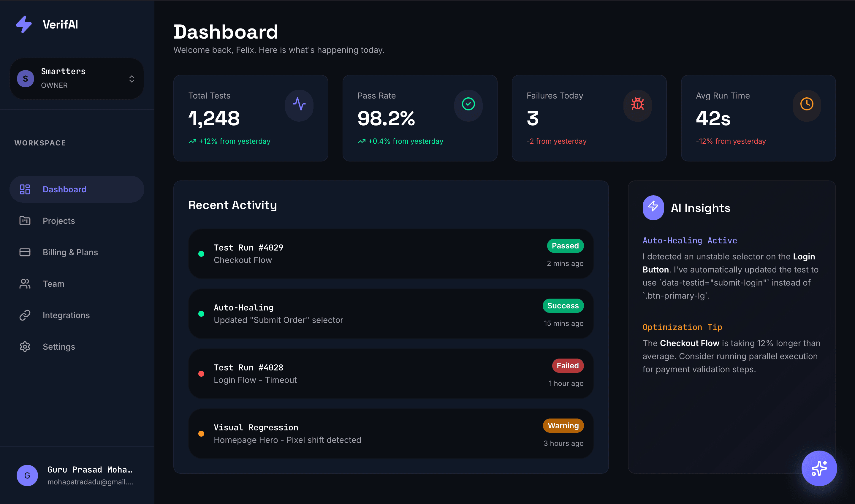Select Billing & Plans in the sidebar
Screen dimensions: 855x504
[70, 252]
